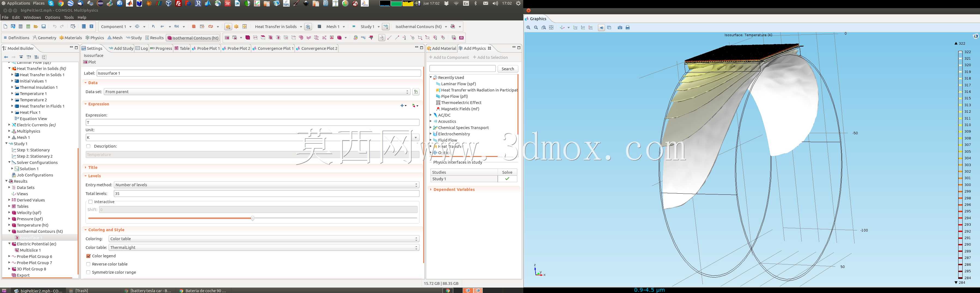Switch to the Probe Plot 1 tab
The image size is (980, 293).
click(x=206, y=48)
